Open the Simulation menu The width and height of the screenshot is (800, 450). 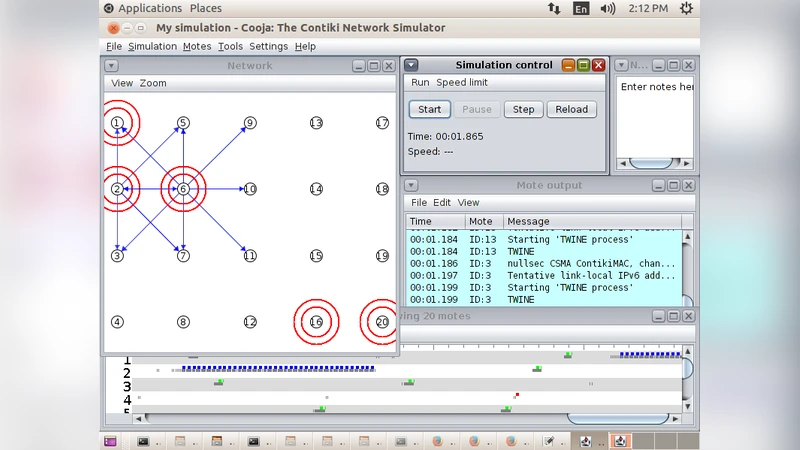click(152, 46)
